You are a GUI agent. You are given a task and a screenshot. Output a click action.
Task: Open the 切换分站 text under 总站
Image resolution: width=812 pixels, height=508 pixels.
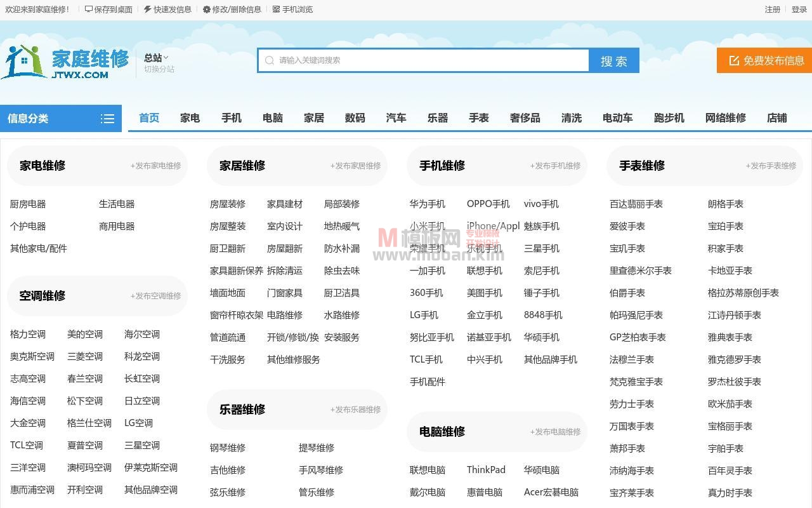point(159,69)
